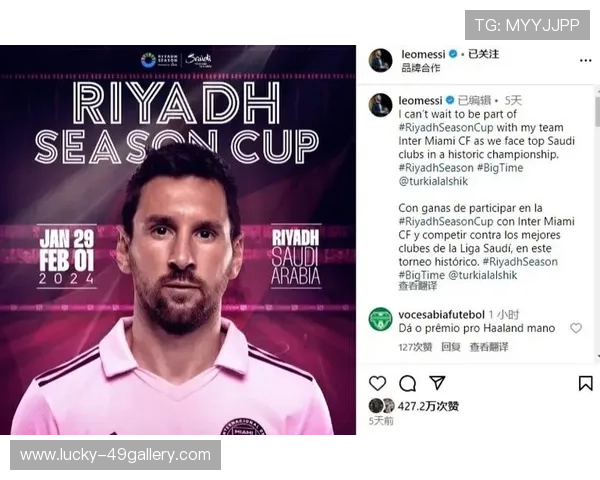
Task: Click the Riyadh Season Cup post image
Action: (178, 240)
